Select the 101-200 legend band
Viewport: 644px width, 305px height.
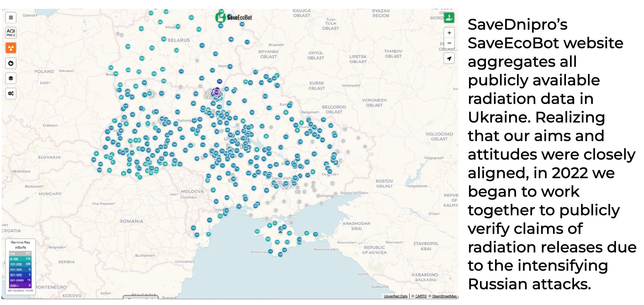[20, 264]
